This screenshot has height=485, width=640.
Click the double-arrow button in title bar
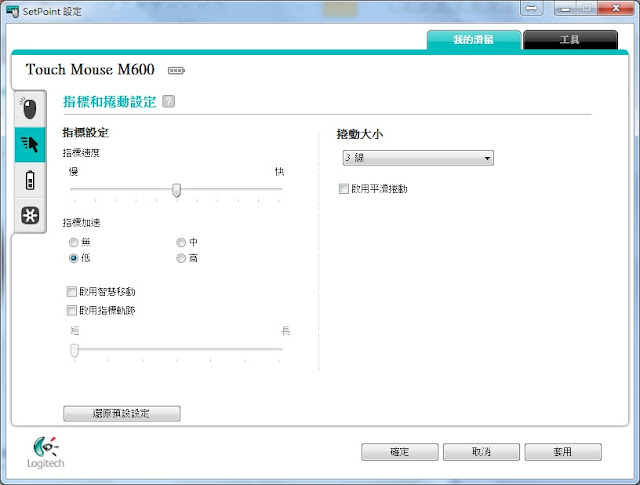coord(531,8)
